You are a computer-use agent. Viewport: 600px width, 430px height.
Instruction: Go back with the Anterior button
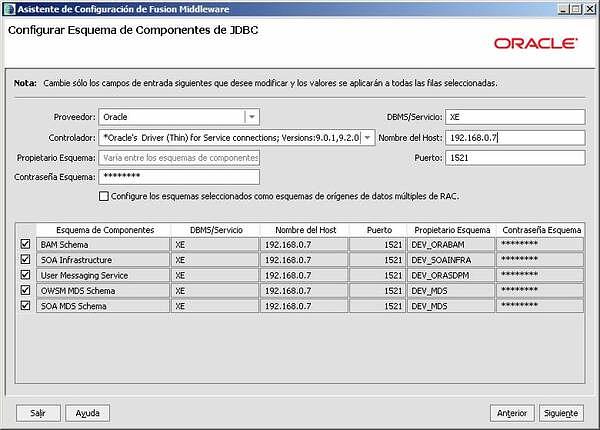click(511, 413)
